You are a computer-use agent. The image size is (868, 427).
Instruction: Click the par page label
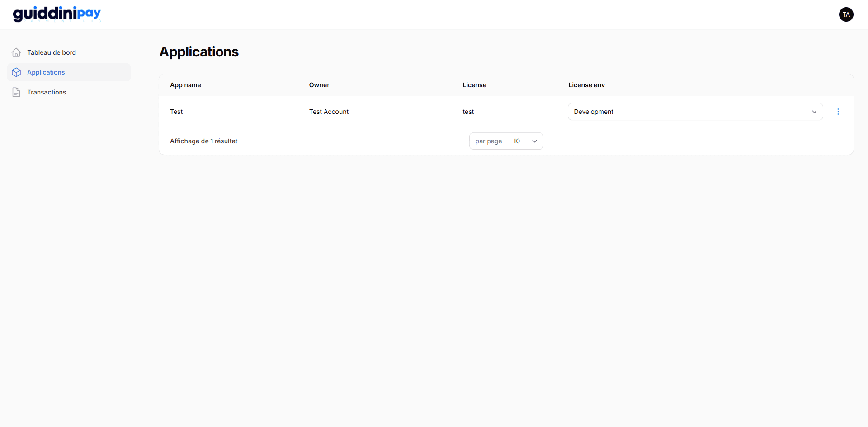488,141
